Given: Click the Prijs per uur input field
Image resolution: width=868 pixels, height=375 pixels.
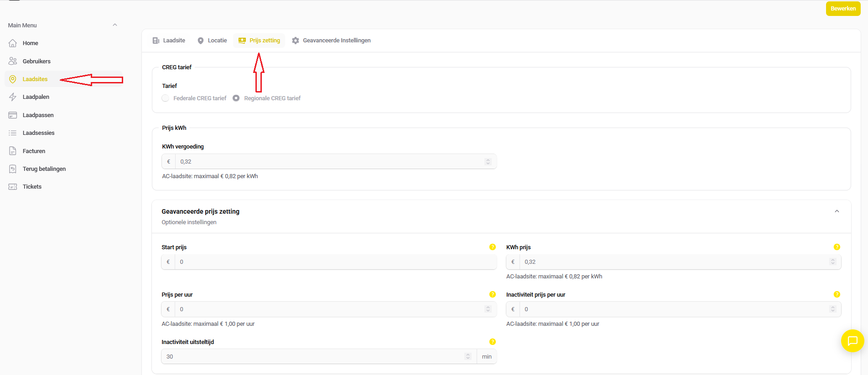Looking at the screenshot, I should click(329, 309).
